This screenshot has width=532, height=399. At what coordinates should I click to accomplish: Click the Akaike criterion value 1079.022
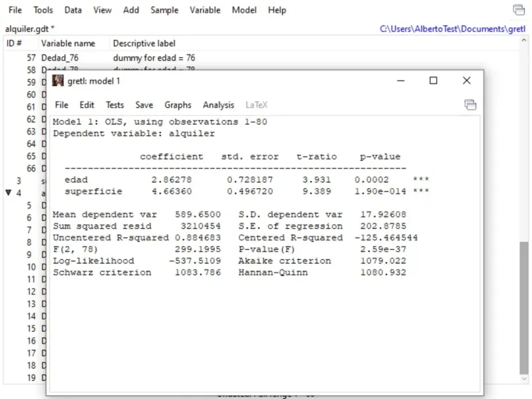[x=383, y=261]
